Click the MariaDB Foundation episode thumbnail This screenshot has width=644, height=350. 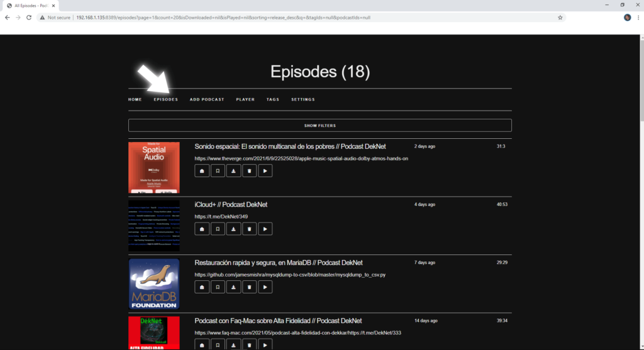(x=154, y=284)
